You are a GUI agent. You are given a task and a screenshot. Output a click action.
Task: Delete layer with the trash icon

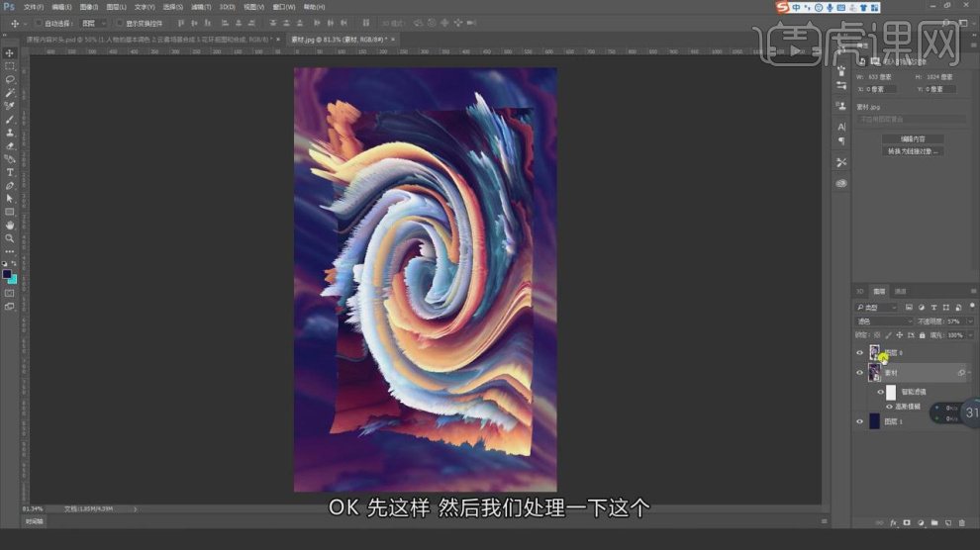point(962,522)
